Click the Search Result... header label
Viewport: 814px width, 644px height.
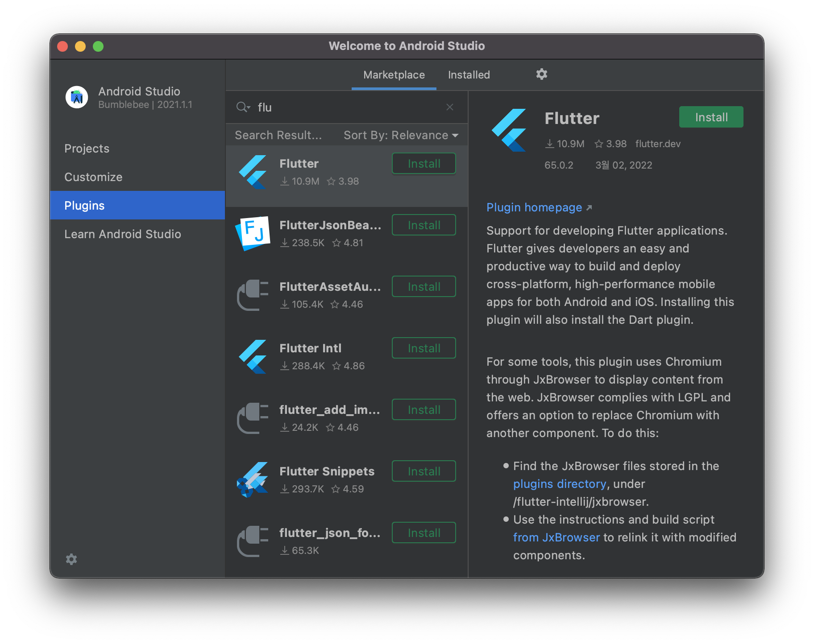[278, 135]
